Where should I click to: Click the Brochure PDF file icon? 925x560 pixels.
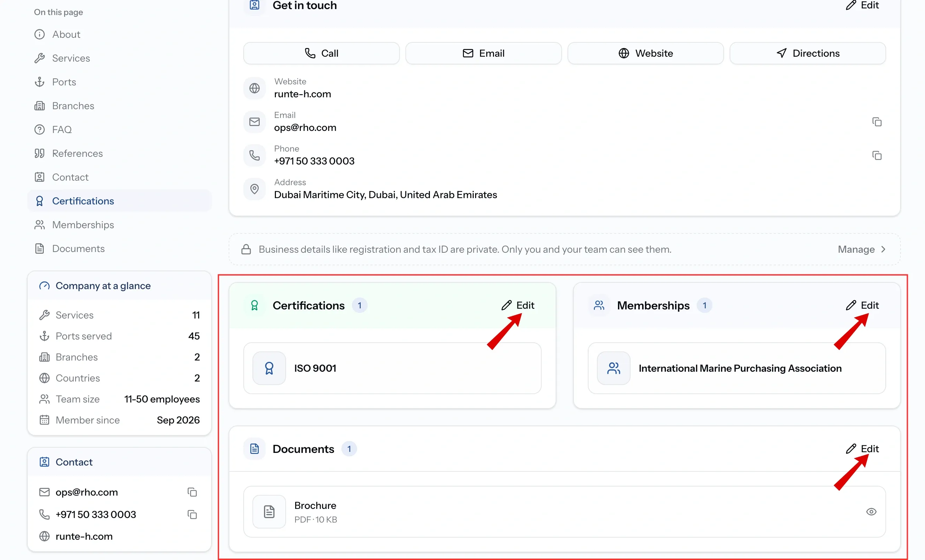[269, 512]
